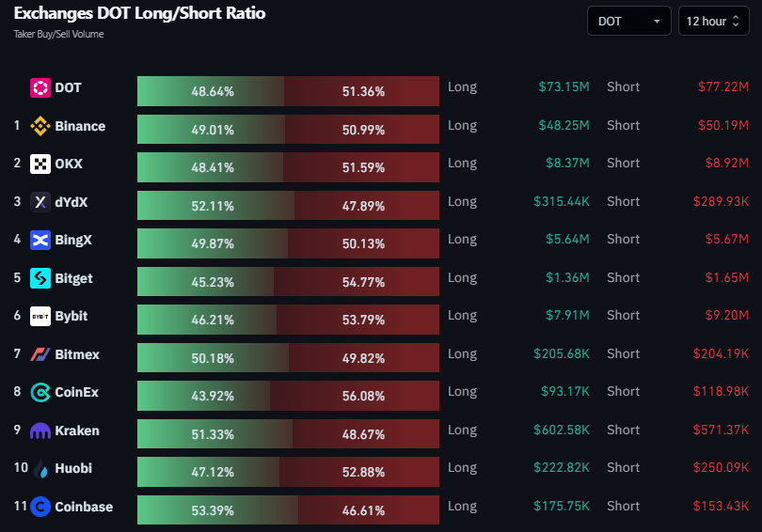This screenshot has height=532, width=762.
Task: Open the 12 hour timeframe selector
Action: click(x=713, y=21)
